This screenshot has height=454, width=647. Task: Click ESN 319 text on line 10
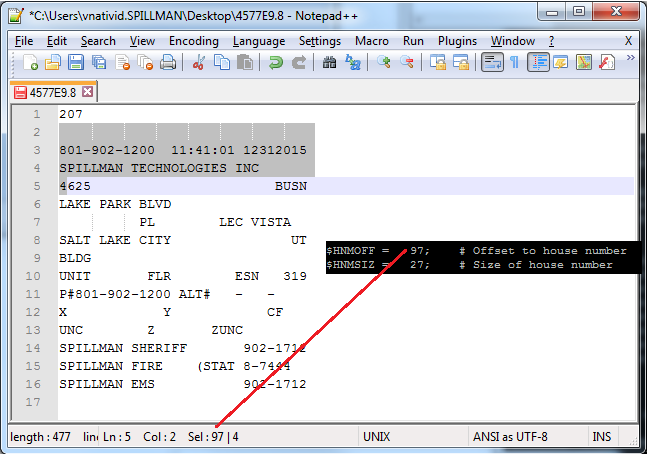pos(271,277)
